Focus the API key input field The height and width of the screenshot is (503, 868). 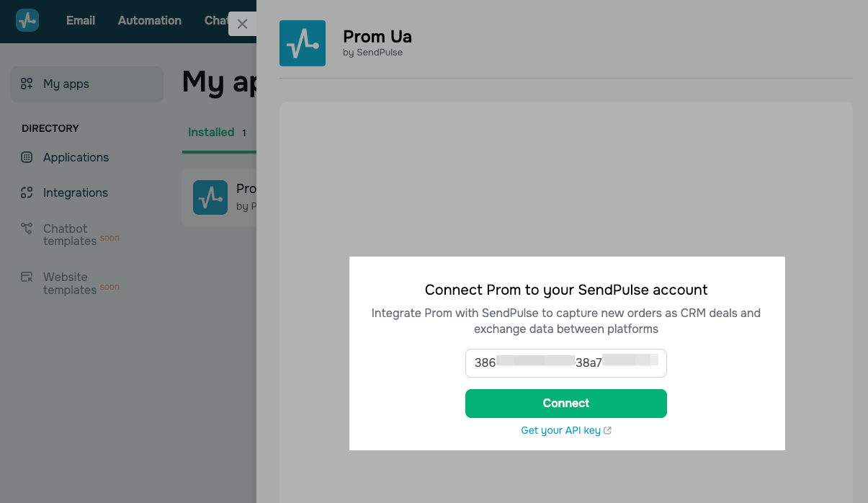pyautogui.click(x=565, y=363)
